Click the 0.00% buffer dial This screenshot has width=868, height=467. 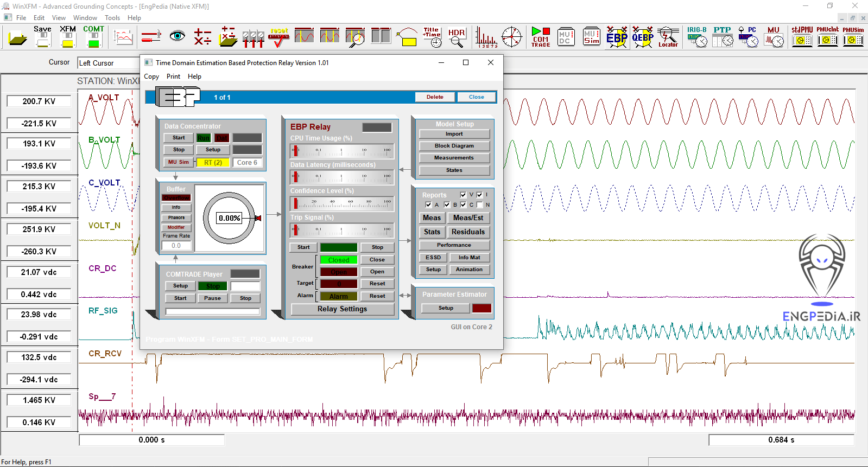point(230,218)
